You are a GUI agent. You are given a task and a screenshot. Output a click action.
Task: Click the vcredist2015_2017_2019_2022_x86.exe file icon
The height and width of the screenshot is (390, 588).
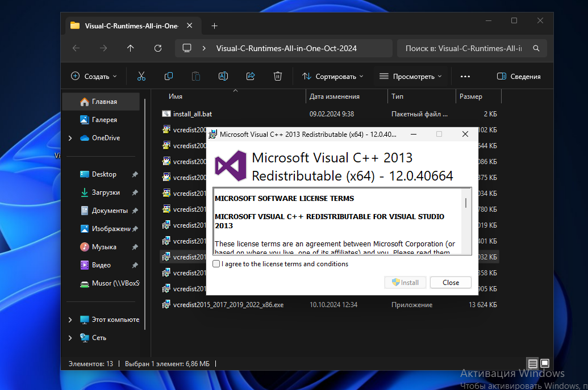tap(166, 305)
